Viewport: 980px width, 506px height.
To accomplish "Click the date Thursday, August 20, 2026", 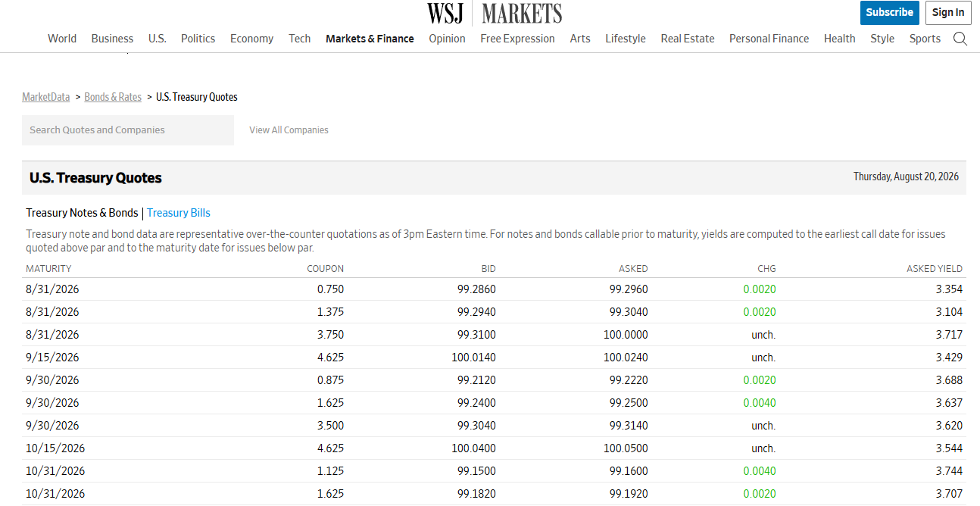I will click(906, 176).
